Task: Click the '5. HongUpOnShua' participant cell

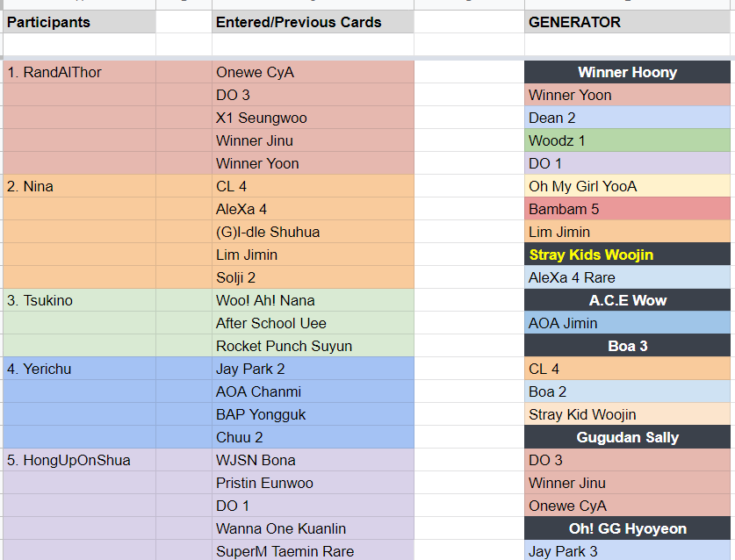Action: click(79, 460)
